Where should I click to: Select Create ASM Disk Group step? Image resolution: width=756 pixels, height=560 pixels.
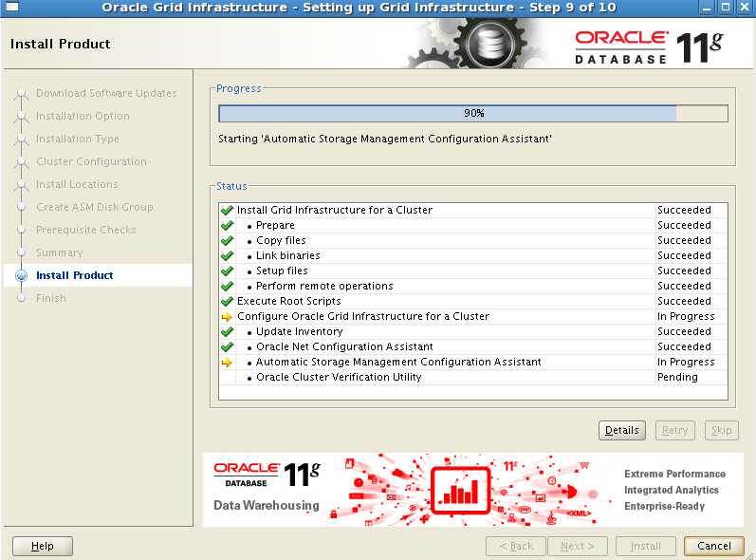[95, 207]
